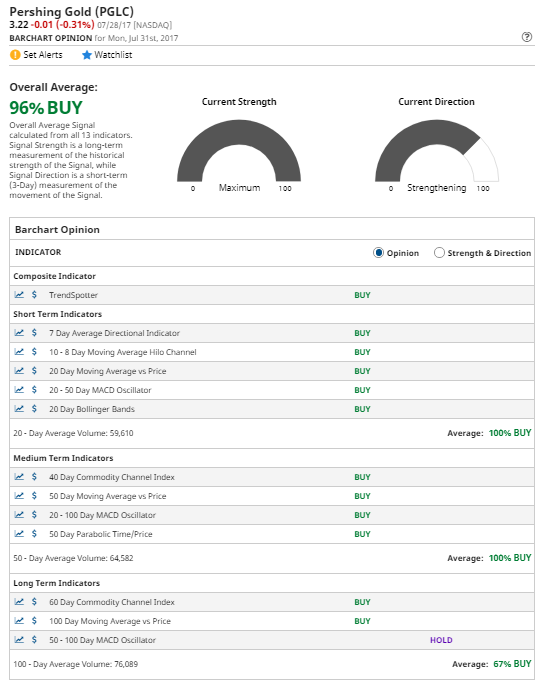Open chart icon for 60 Day Commodity Channel Index
542x685 pixels.
click(19, 602)
